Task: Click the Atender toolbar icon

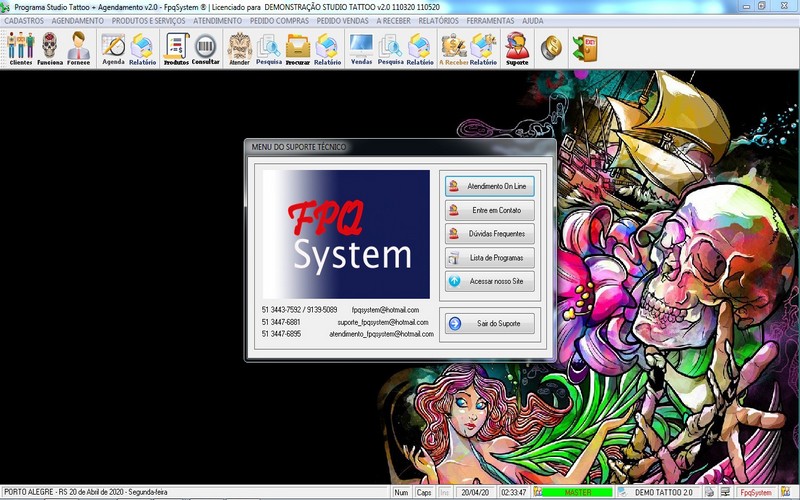Action: (x=239, y=47)
